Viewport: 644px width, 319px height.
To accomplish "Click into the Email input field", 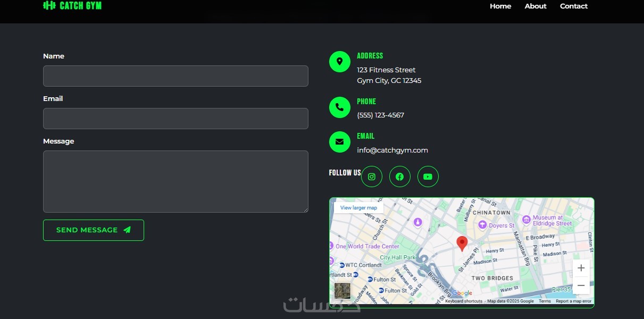I will pos(175,119).
